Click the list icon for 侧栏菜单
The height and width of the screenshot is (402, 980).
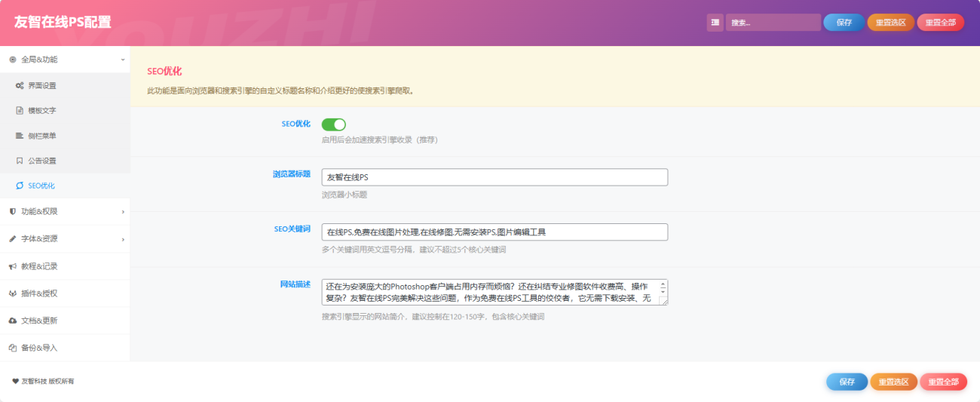pos(20,136)
